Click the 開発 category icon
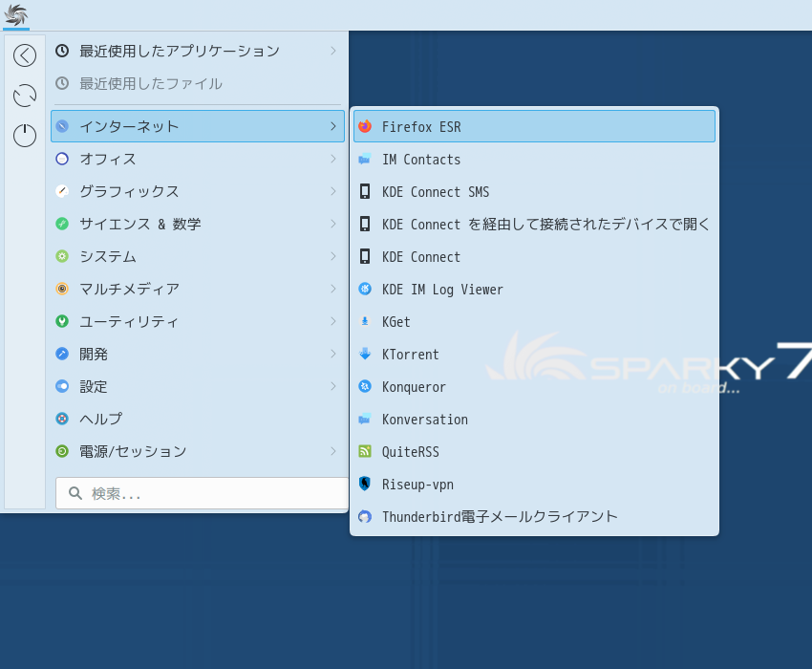The image size is (812, 669). (62, 354)
